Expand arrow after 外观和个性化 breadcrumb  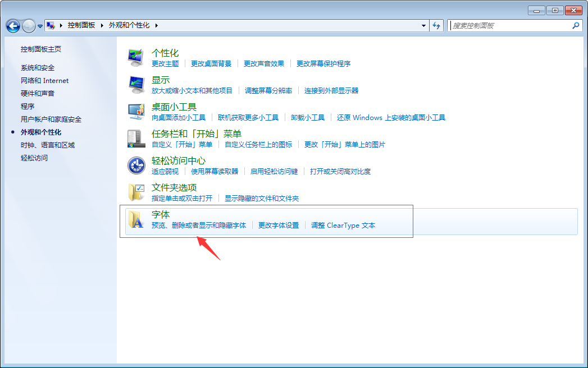(x=156, y=25)
